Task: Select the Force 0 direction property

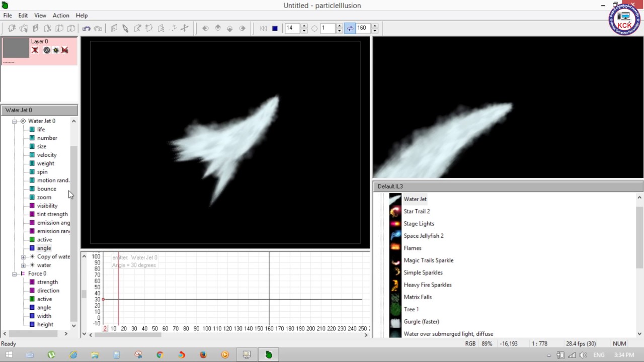Action: pyautogui.click(x=48, y=291)
